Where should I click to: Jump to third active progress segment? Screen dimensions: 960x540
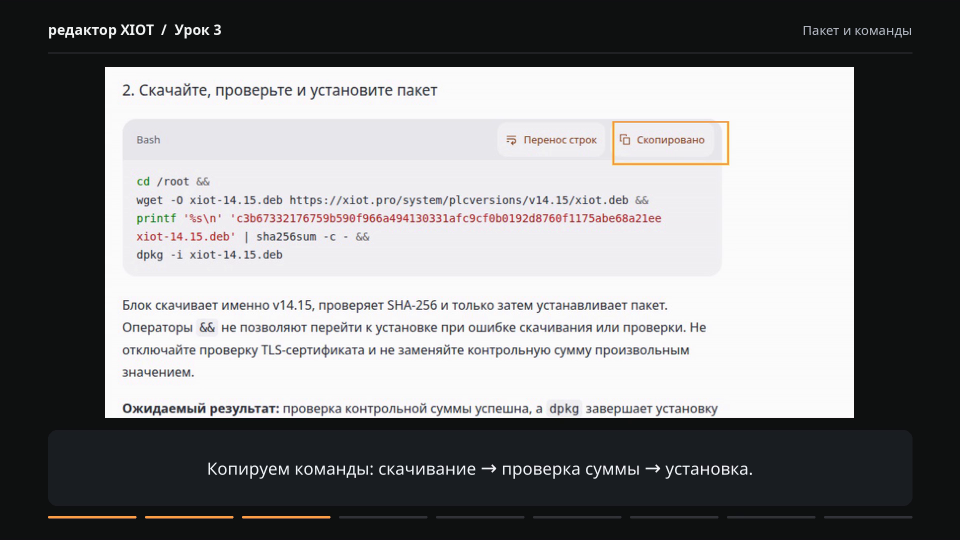tap(286, 517)
